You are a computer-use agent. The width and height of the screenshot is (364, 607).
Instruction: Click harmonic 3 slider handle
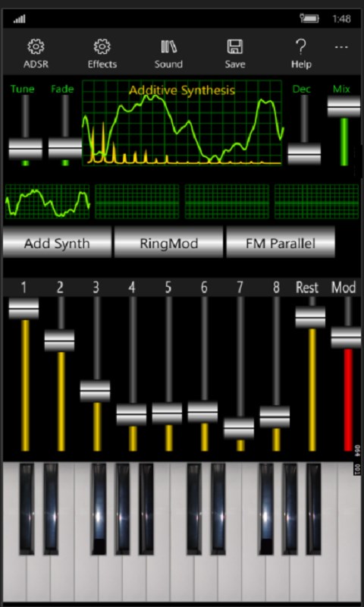tap(95, 391)
